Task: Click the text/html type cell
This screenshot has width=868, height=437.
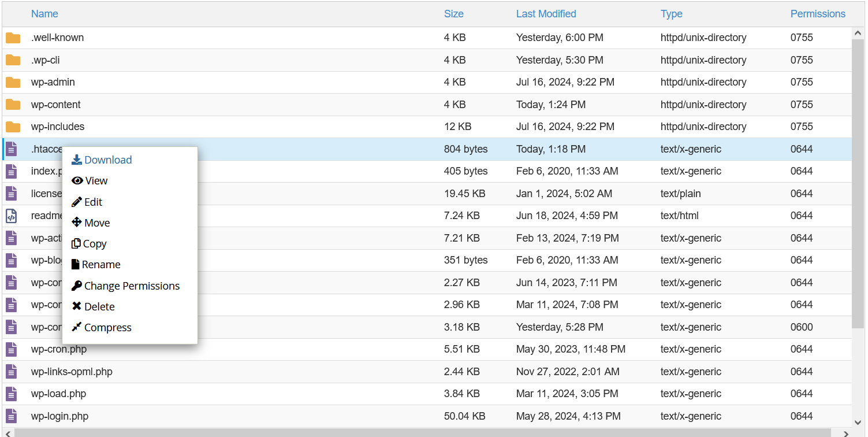Action: (x=680, y=216)
